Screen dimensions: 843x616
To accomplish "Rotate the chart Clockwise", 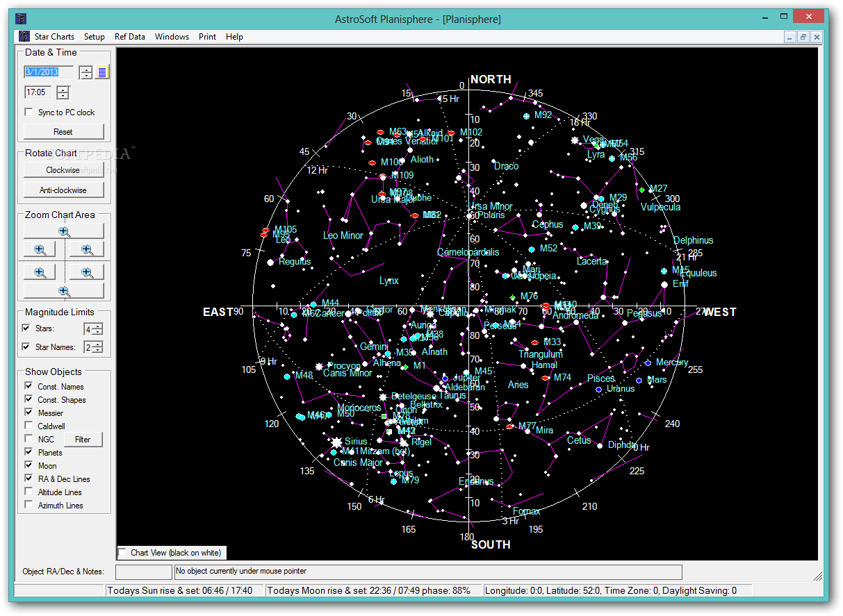I will click(x=64, y=170).
